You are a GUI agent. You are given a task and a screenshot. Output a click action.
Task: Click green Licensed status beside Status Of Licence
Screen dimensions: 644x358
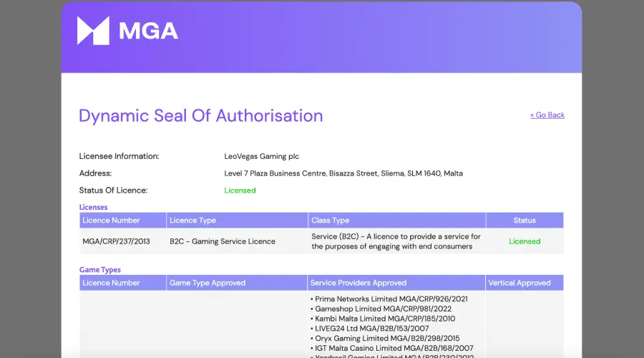240,190
